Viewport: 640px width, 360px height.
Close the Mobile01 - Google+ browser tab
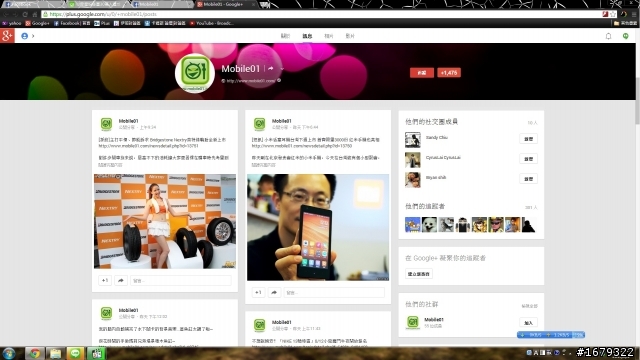(x=253, y=4)
